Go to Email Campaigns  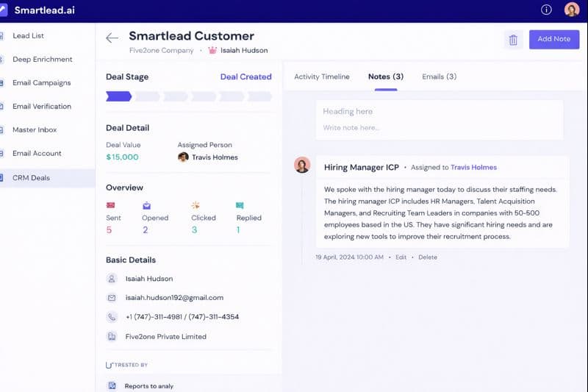tap(42, 83)
